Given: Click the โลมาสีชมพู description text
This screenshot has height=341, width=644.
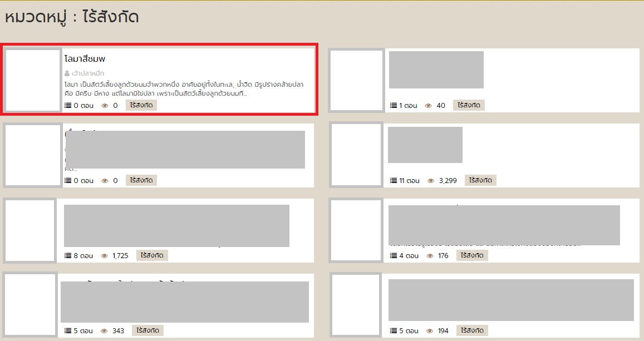Looking at the screenshot, I should pos(184,89).
